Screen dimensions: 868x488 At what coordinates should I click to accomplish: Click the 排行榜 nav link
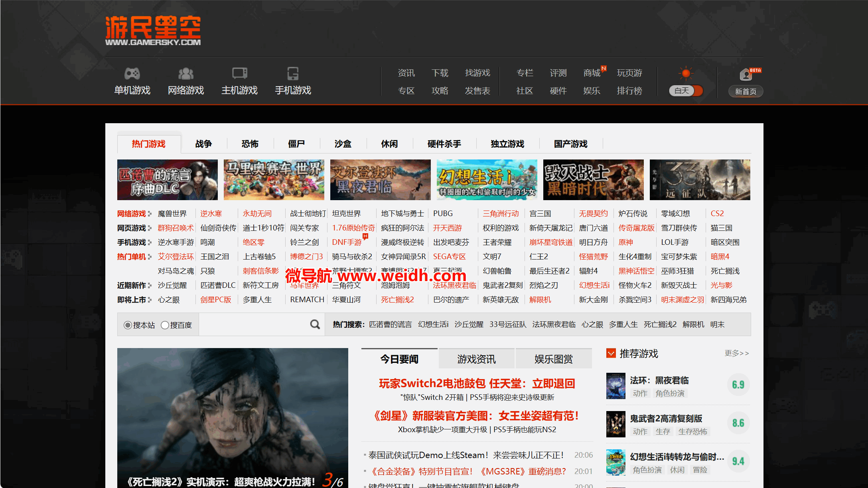pyautogui.click(x=629, y=91)
